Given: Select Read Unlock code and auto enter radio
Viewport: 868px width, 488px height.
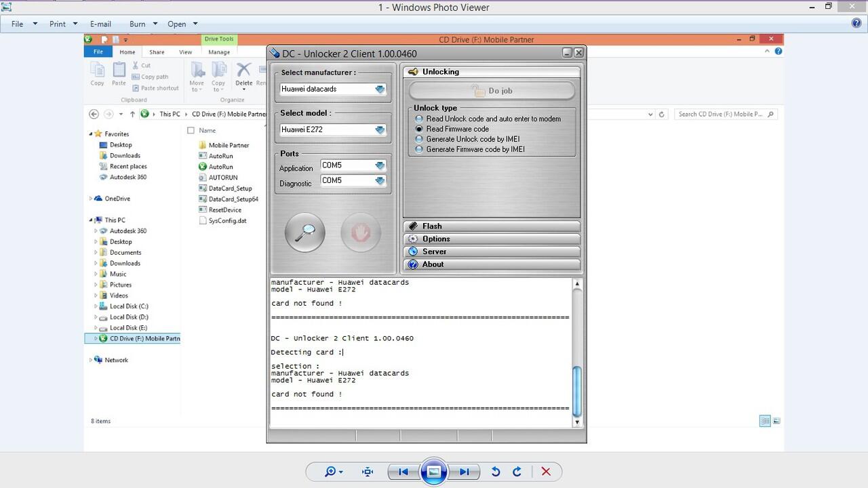Looking at the screenshot, I should pos(419,119).
